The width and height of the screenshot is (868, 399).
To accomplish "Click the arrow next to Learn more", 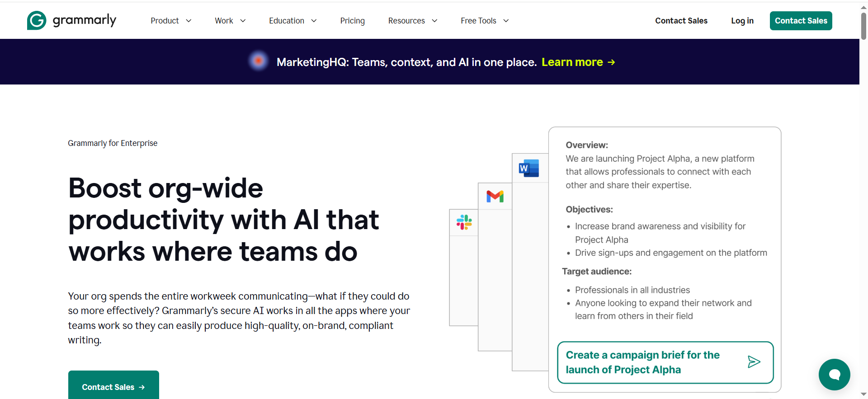I will click(x=611, y=62).
